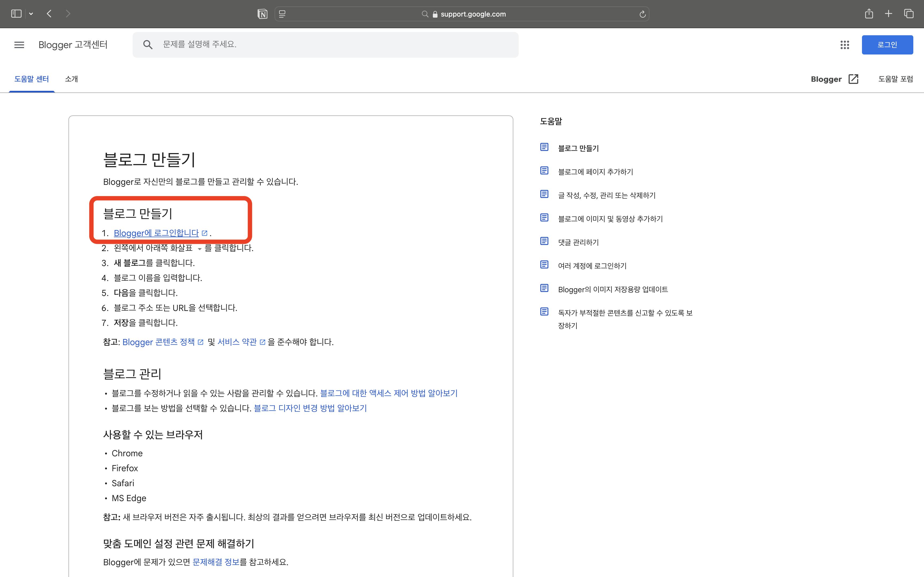The width and height of the screenshot is (924, 577).
Task: Open the hamburger main menu
Action: tap(19, 45)
